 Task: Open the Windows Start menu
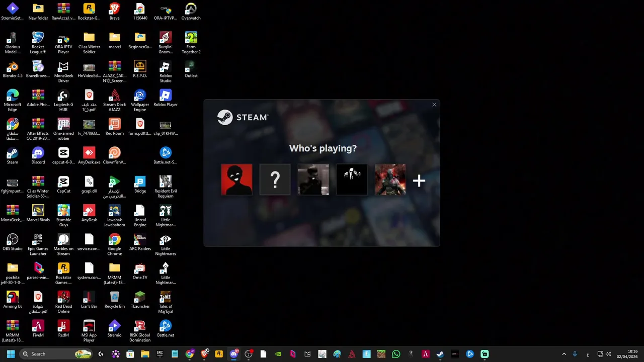(11, 354)
